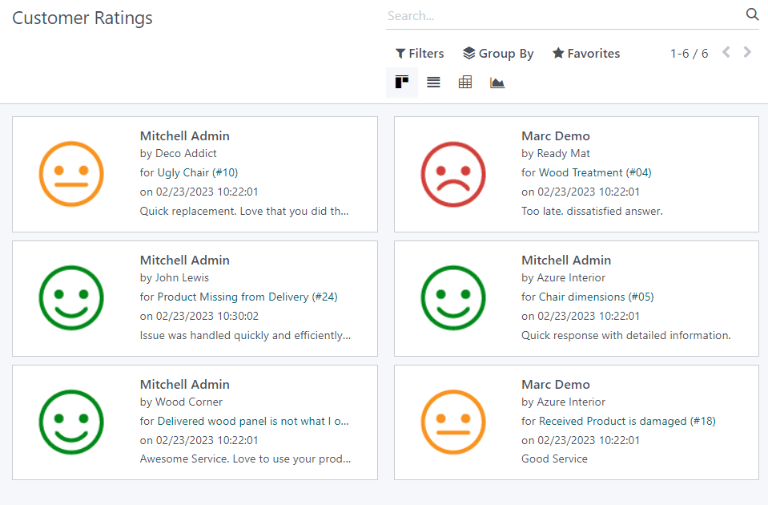The image size is (768, 505).
Task: Click the green smiley on John Lewis card
Action: [x=71, y=298]
